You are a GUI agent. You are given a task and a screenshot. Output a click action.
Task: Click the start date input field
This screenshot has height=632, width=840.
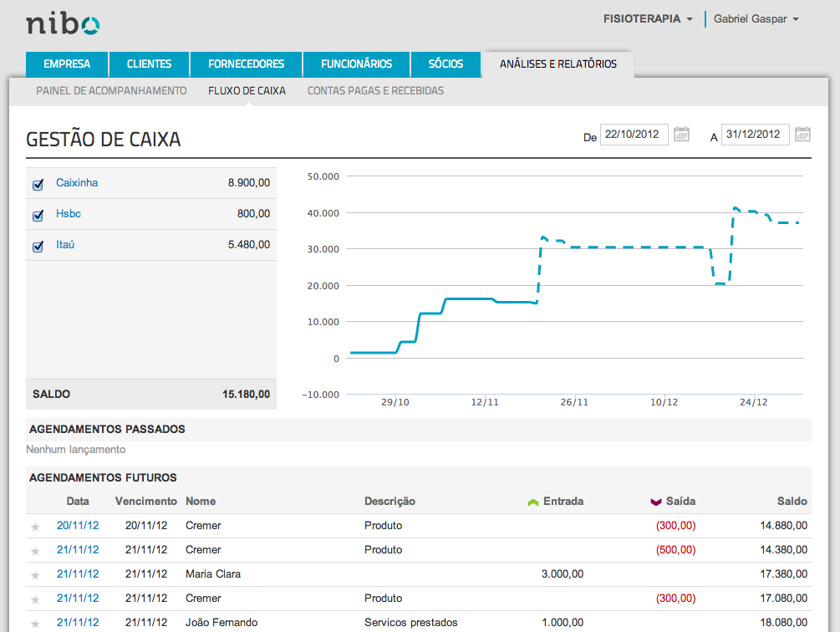tap(633, 133)
